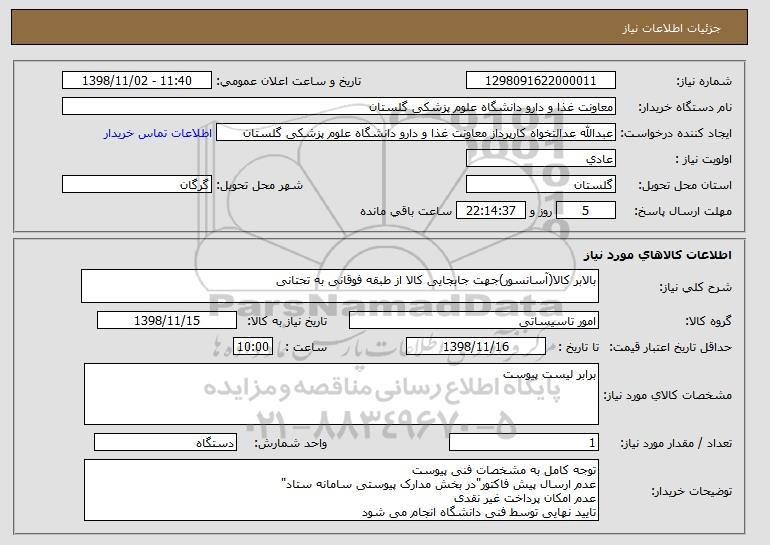Click the توضیحات خریدار label

tap(691, 491)
